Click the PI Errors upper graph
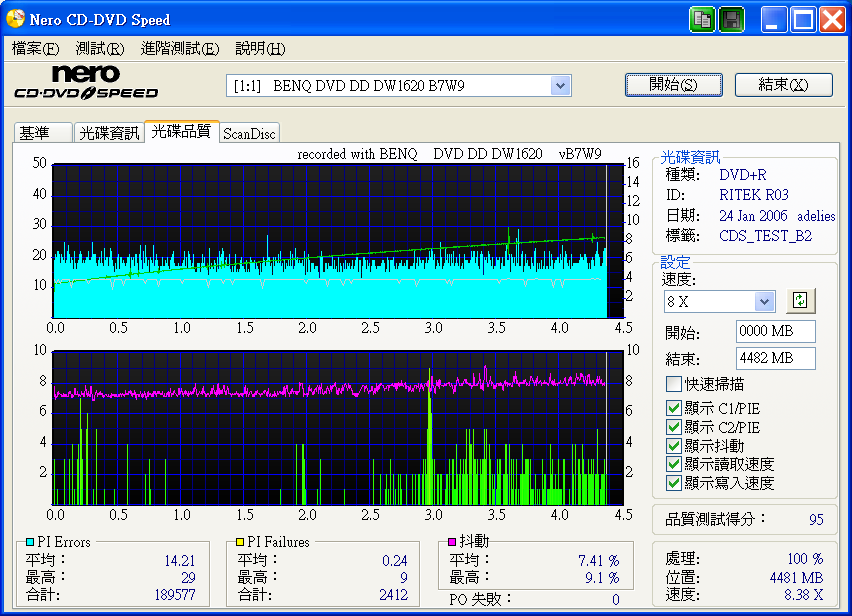 click(x=337, y=241)
